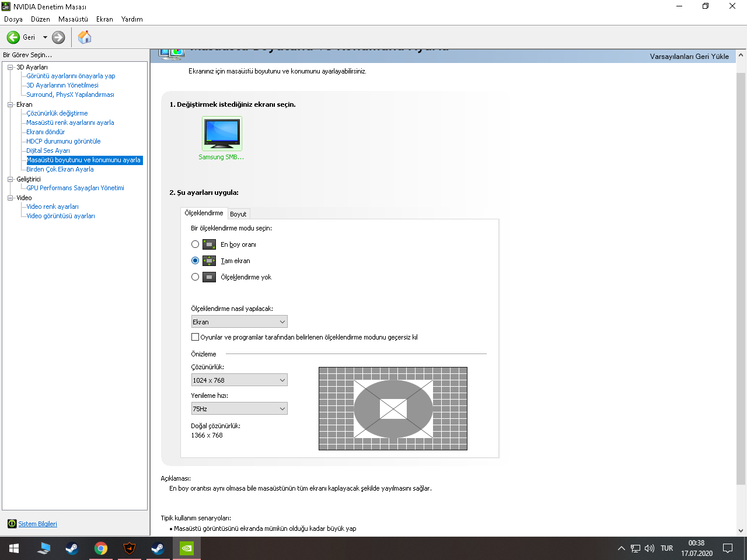Open Masaüstü renk ayarlarını ayarla

(x=70, y=123)
